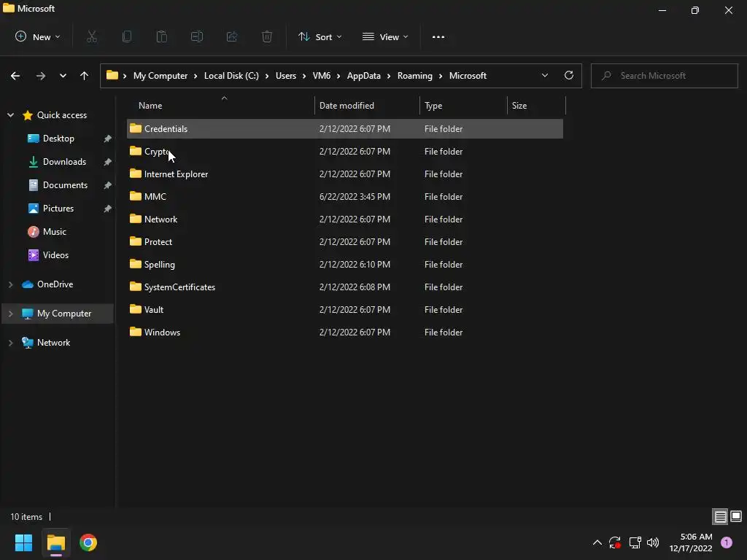Click the Credentials folder icon

pyautogui.click(x=136, y=128)
